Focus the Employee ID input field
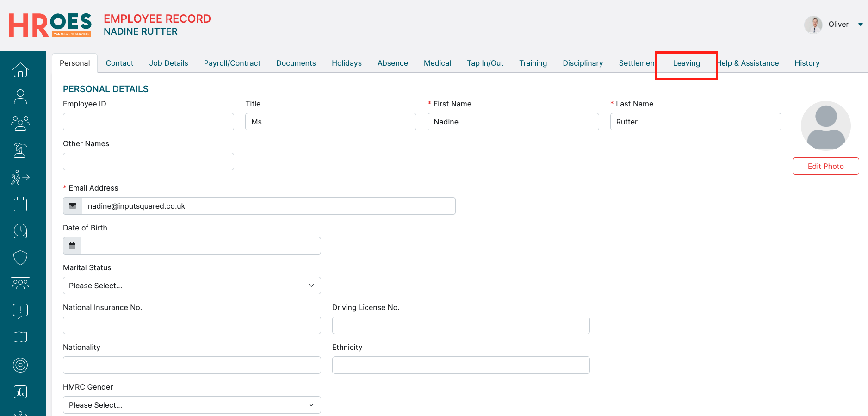 (x=148, y=122)
